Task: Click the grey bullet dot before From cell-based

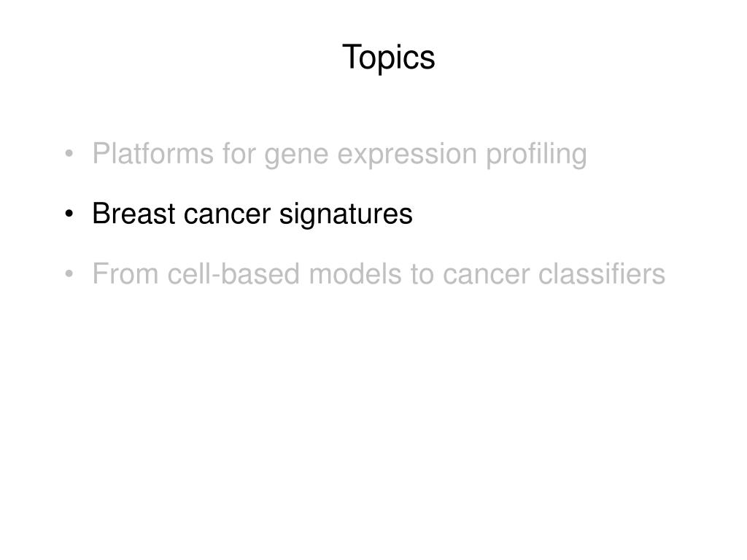Action: (69, 274)
